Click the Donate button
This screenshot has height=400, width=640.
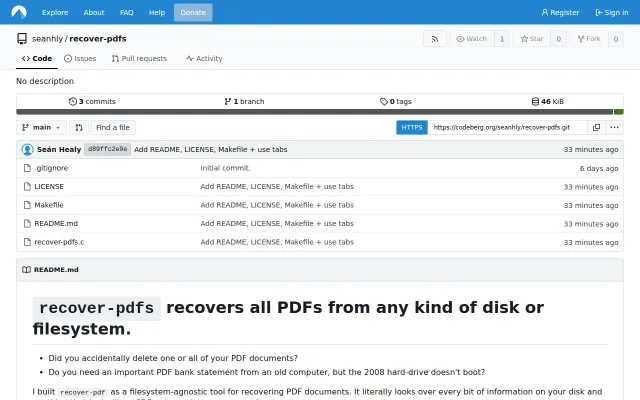point(193,12)
